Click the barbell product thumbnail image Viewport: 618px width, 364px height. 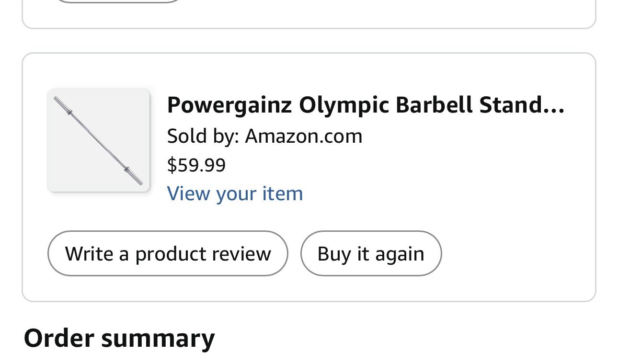point(98,140)
